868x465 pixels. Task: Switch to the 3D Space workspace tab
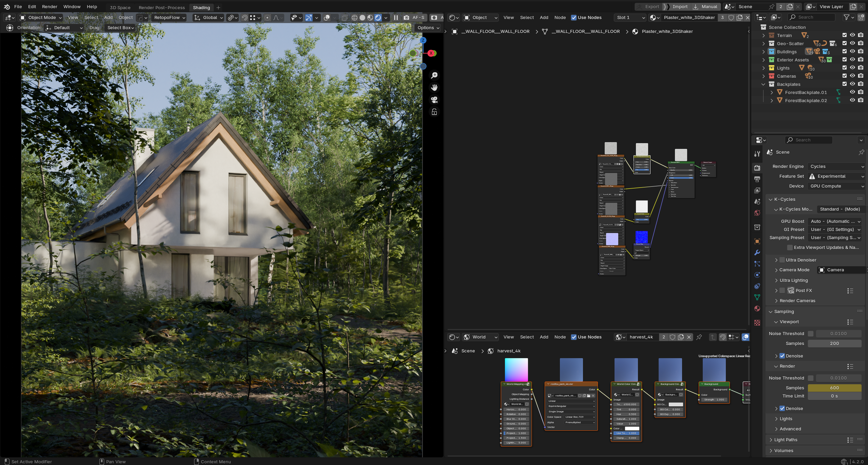coord(120,7)
